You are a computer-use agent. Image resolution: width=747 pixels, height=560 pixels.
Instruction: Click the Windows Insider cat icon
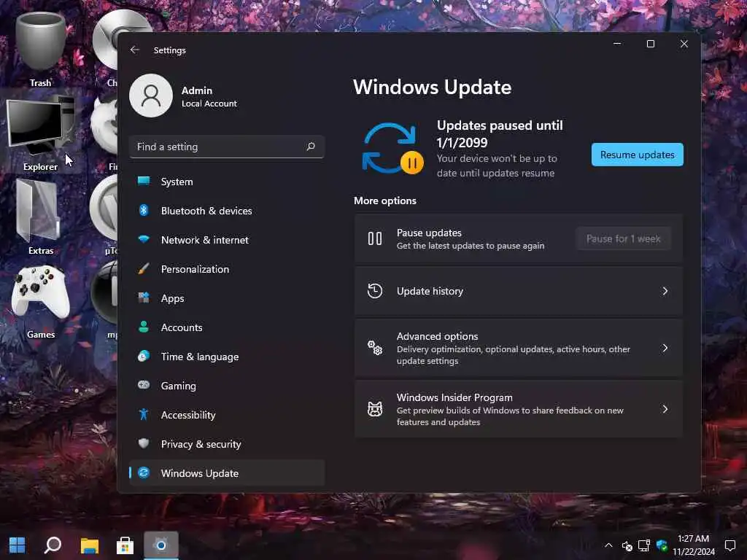pos(375,409)
